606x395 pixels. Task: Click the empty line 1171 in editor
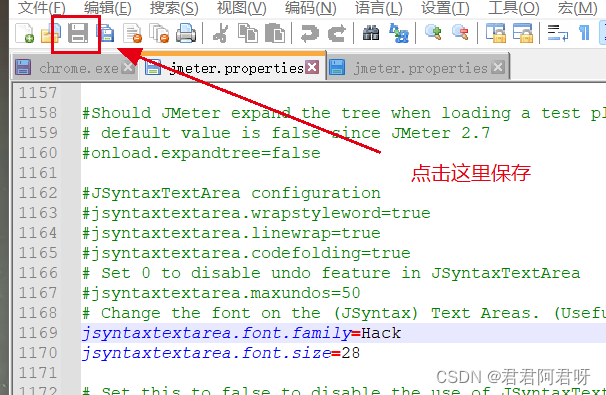point(343,373)
